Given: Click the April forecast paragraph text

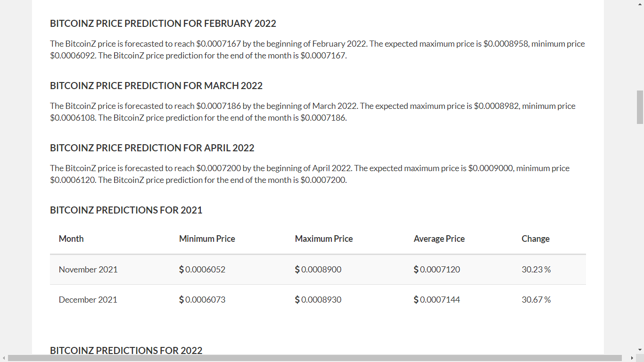Looking at the screenshot, I should 310,174.
